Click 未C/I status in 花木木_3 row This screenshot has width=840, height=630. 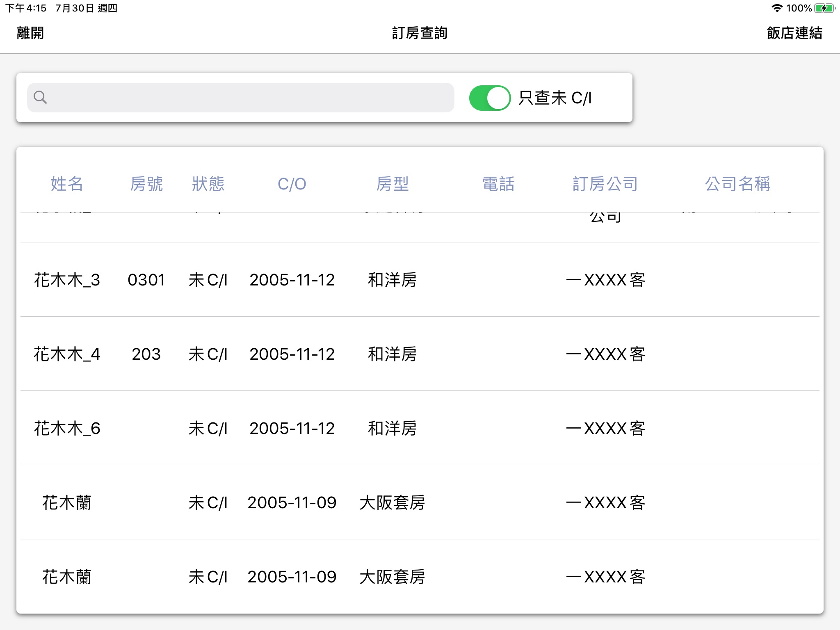208,280
